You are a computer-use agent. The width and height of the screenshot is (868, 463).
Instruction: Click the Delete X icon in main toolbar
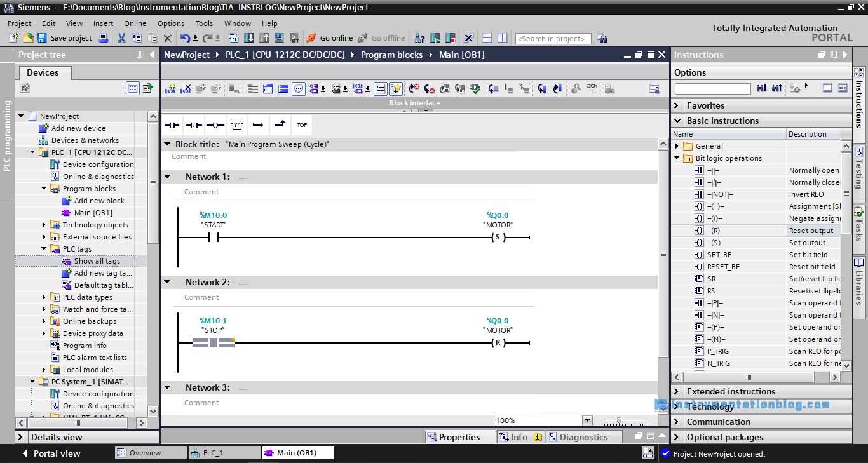pyautogui.click(x=168, y=38)
